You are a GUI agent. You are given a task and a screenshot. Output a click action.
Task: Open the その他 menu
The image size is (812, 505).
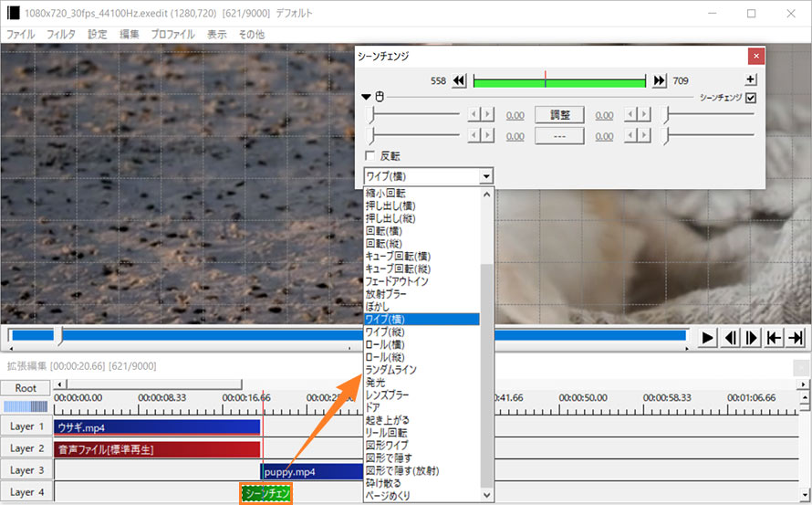pyautogui.click(x=251, y=34)
